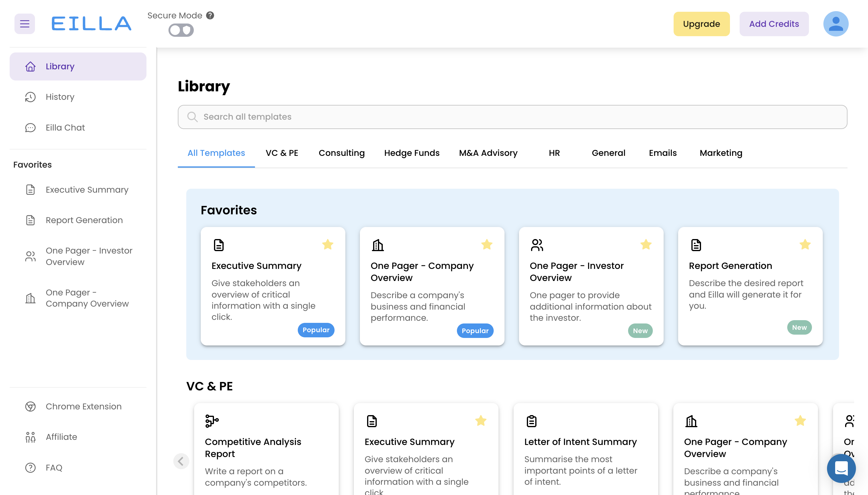Open the user profile avatar
This screenshot has width=868, height=495.
pyautogui.click(x=835, y=24)
